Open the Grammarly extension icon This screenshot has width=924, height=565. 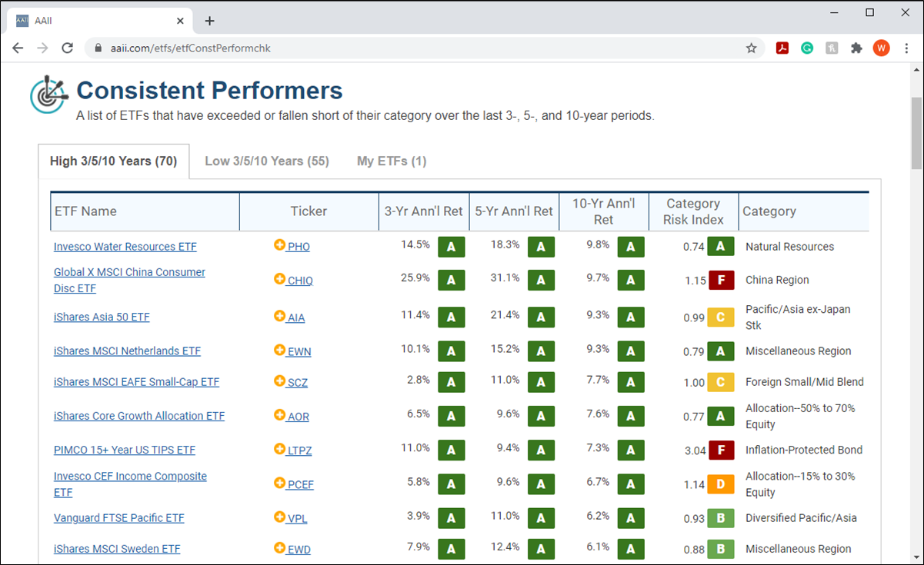tap(807, 48)
